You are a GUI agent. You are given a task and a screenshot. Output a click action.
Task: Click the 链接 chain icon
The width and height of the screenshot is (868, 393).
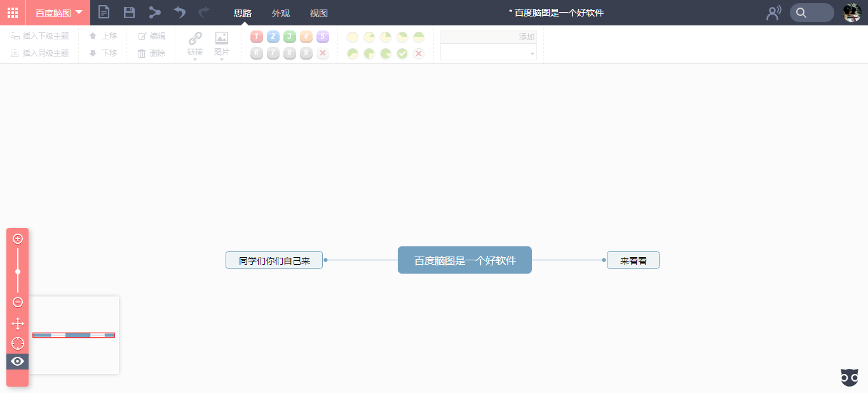[x=195, y=38]
